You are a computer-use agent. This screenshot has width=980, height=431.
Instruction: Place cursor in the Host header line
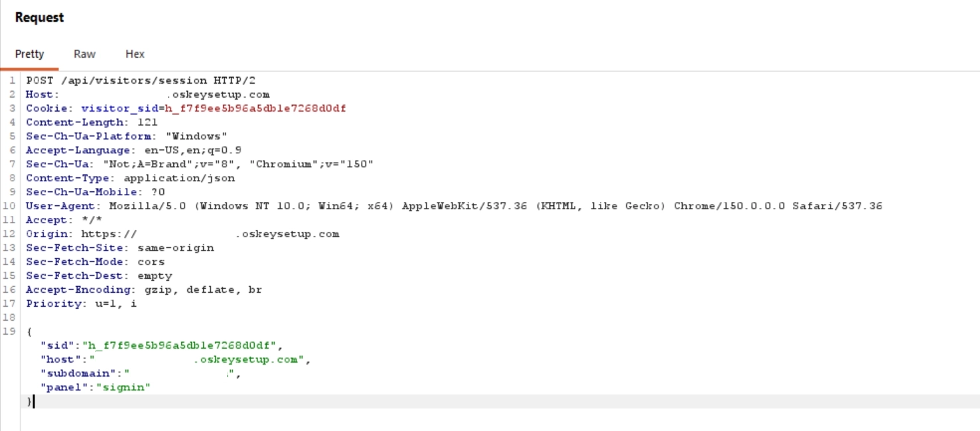[x=147, y=94]
